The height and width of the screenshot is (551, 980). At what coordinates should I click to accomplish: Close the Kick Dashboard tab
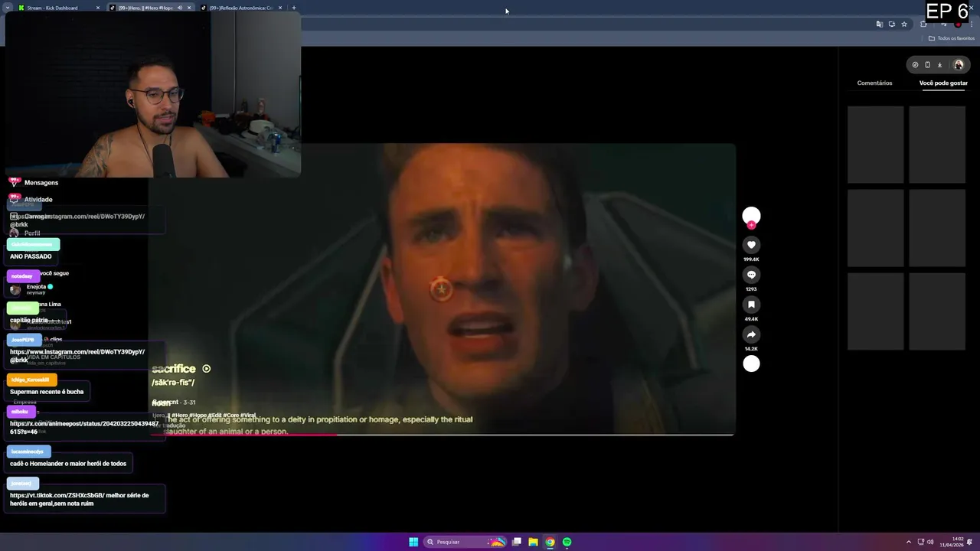98,8
